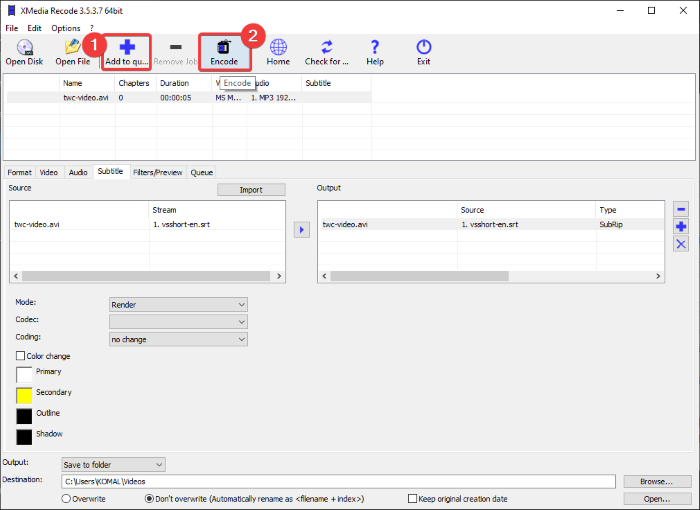Click the arrow to add subtitle to output
The width and height of the screenshot is (700, 510).
coord(302,230)
